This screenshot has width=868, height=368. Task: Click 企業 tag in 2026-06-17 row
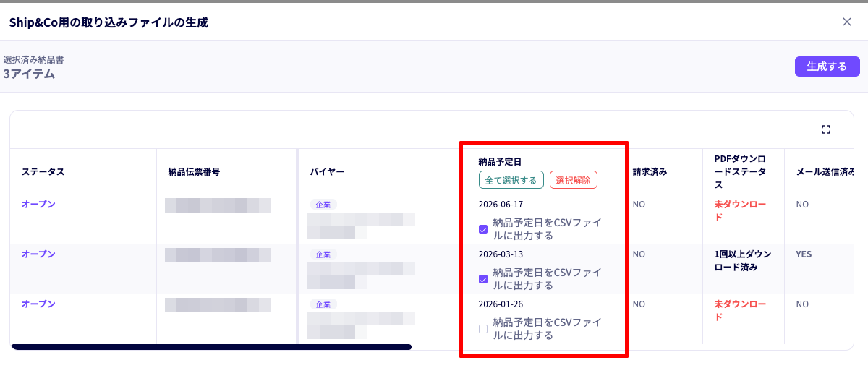[x=323, y=205]
